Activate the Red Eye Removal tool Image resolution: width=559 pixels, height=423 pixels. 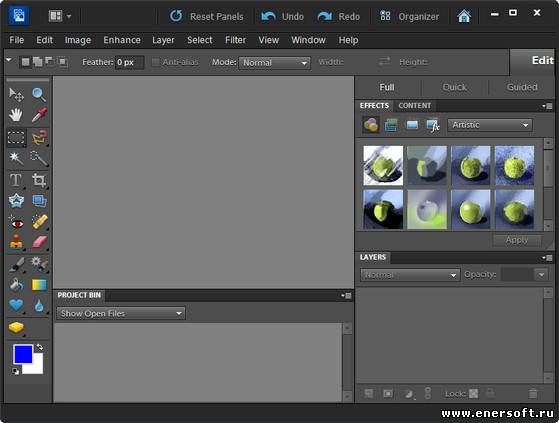pos(15,222)
